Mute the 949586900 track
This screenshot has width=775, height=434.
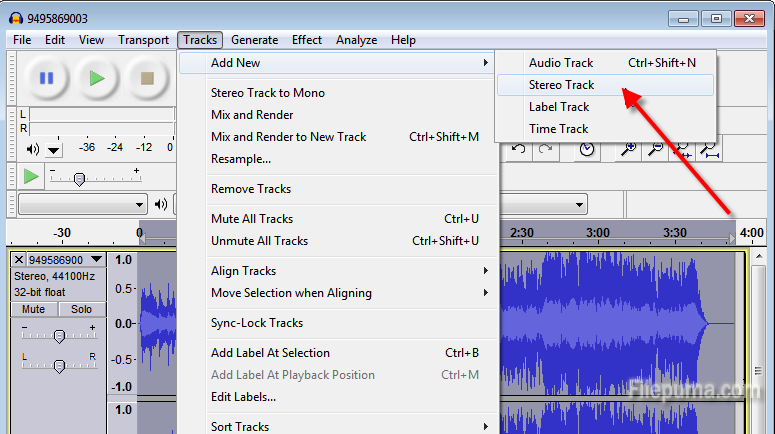point(34,309)
